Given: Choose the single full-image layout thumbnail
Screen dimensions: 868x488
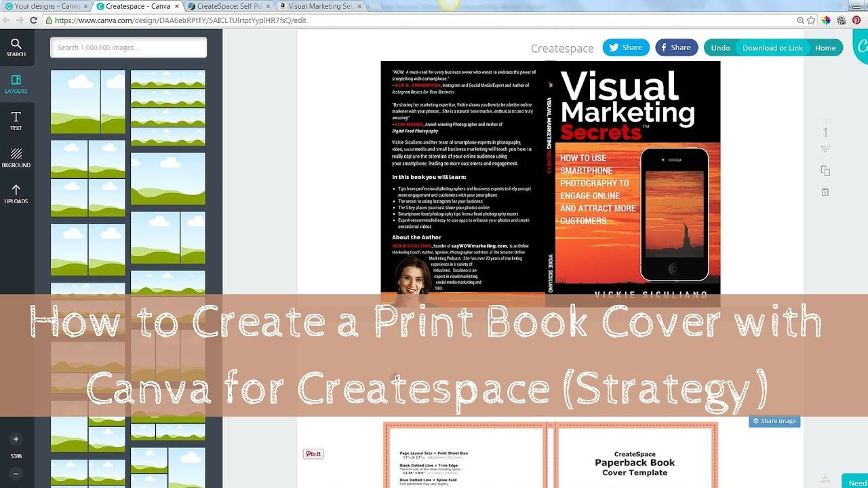Looking at the screenshot, I should click(167, 178).
